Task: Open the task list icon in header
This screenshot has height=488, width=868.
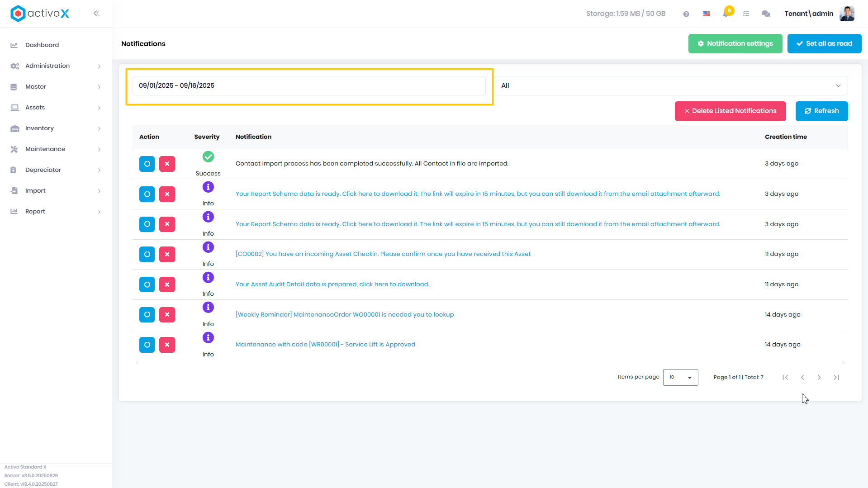Action: coord(746,14)
